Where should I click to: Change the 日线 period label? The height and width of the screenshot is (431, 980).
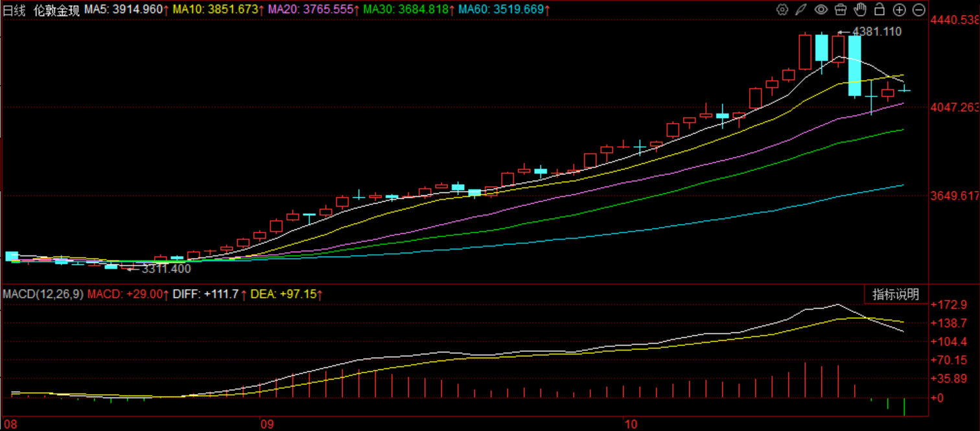[x=14, y=10]
